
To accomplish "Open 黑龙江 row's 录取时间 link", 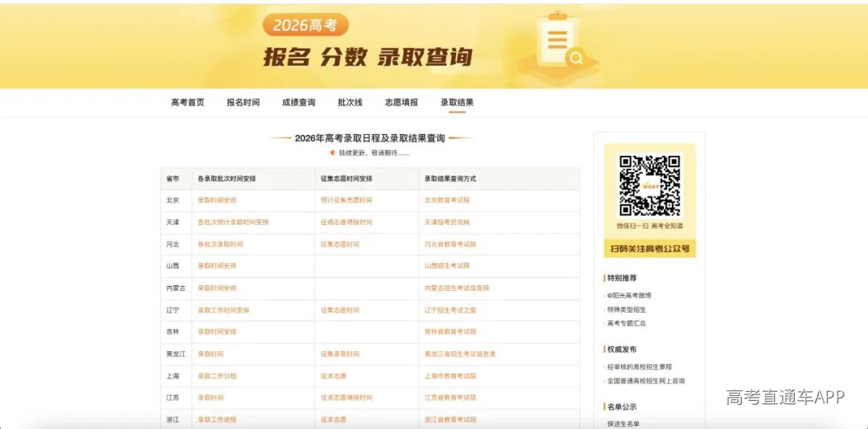I will coord(211,353).
